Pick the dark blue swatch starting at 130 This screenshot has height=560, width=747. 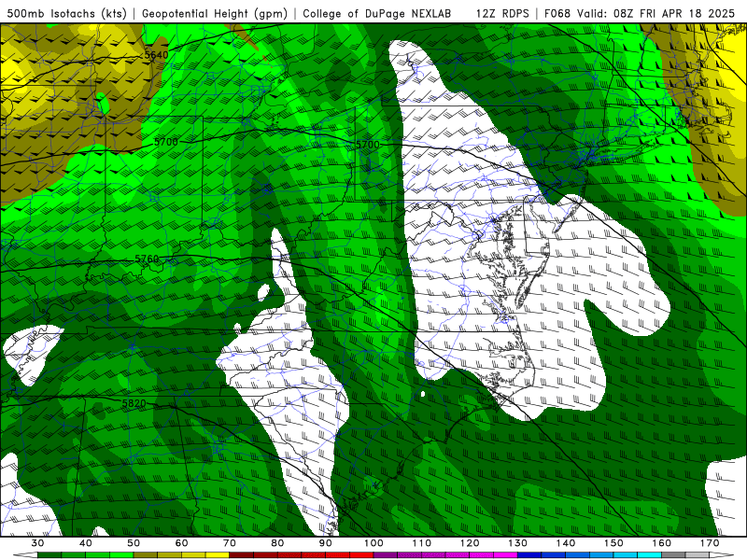[x=529, y=555]
